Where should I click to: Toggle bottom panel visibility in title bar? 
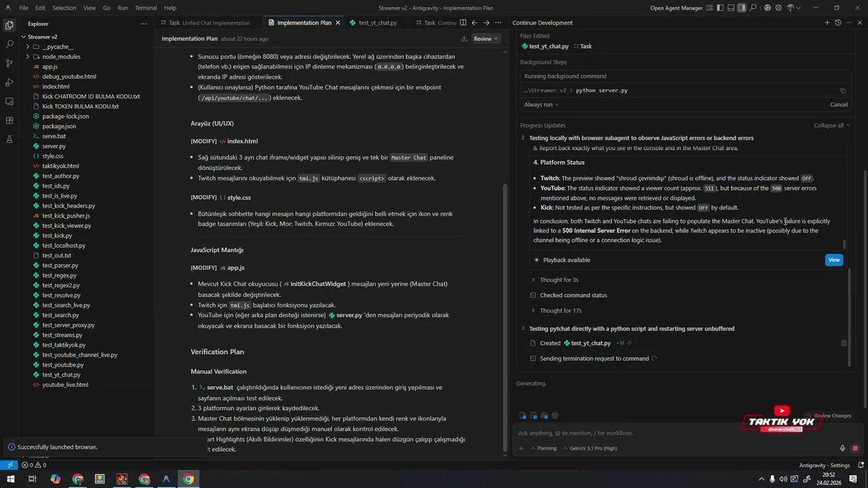(732, 8)
